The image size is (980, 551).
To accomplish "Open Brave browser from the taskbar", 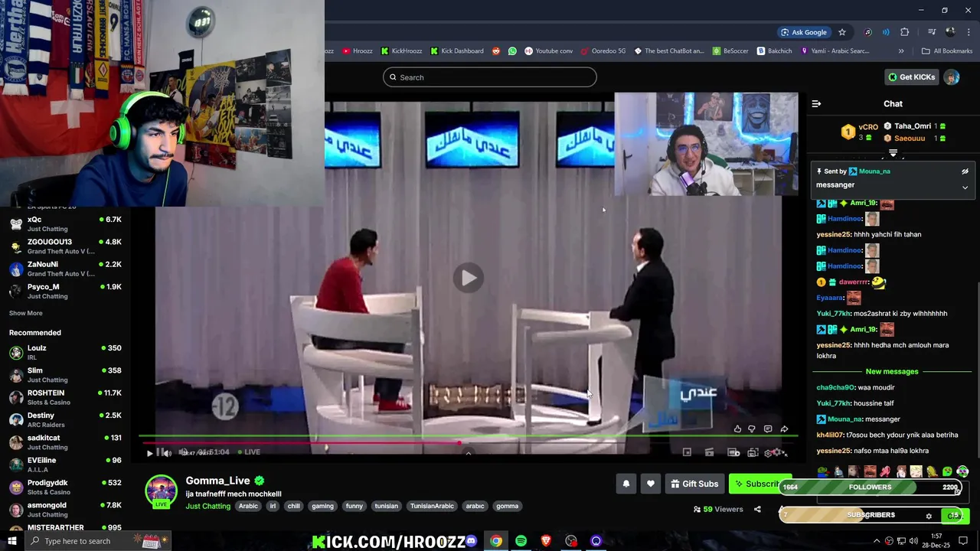I will point(546,541).
